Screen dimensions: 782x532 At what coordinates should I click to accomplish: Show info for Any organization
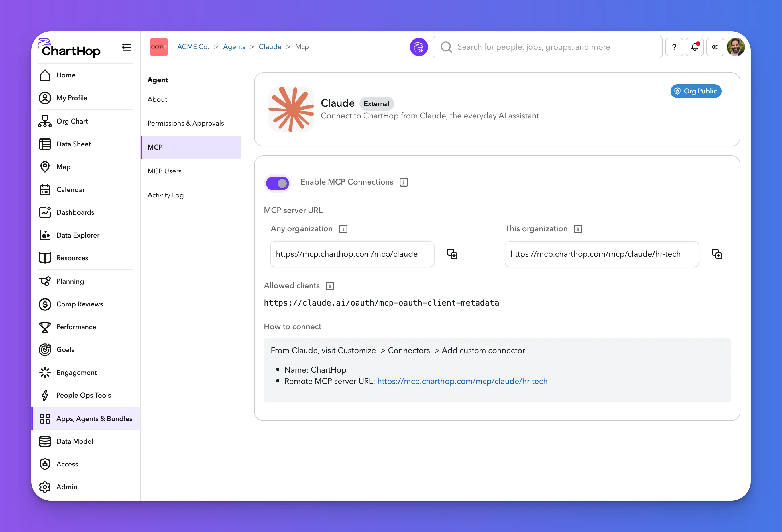343,229
